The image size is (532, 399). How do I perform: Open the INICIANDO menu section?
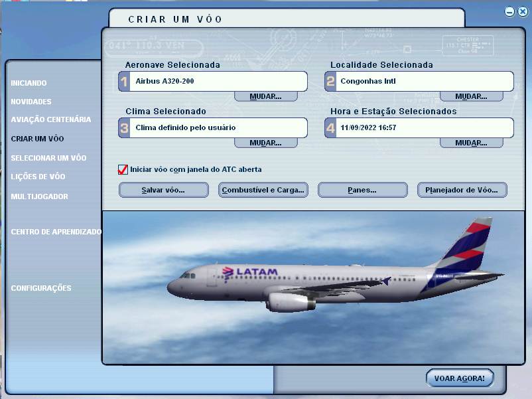point(29,83)
